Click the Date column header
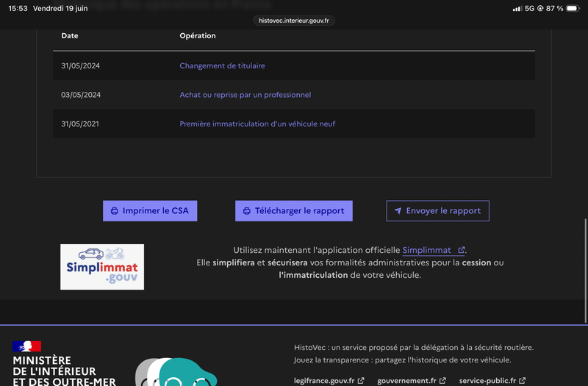This screenshot has height=386, width=588. click(x=70, y=35)
